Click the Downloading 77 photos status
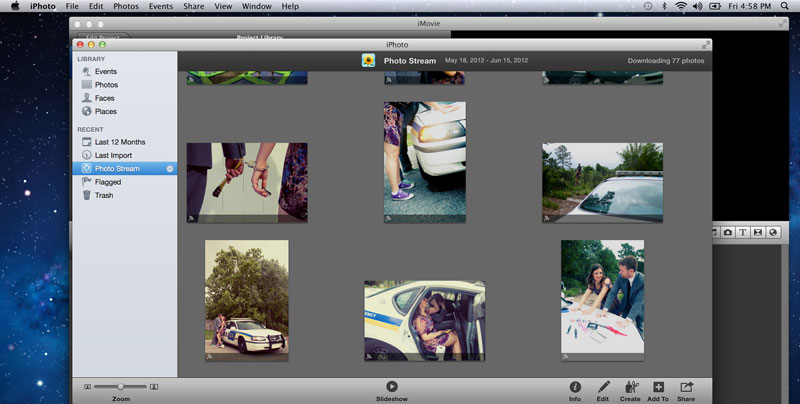Viewport: 800px width, 404px height. click(x=666, y=60)
